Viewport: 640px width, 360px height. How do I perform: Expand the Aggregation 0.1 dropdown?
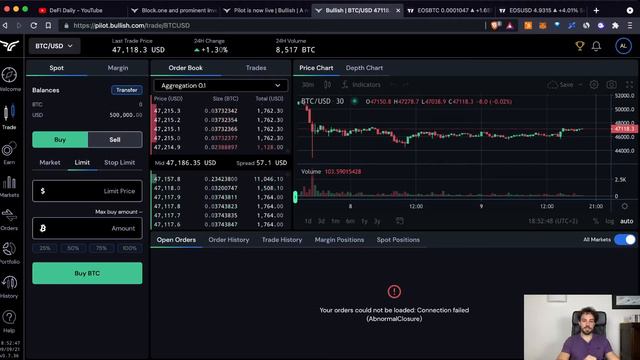[221, 85]
